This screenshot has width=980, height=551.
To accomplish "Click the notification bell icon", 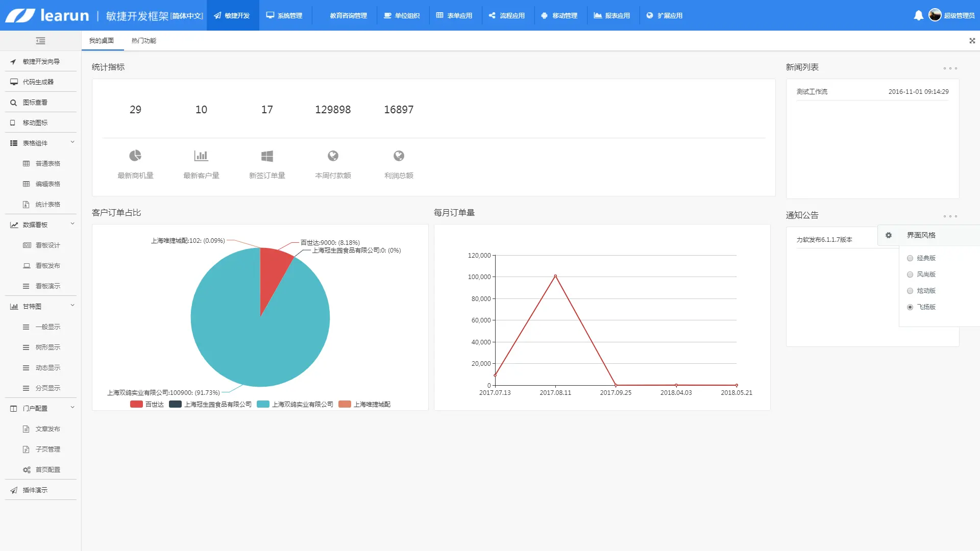I will coord(918,15).
